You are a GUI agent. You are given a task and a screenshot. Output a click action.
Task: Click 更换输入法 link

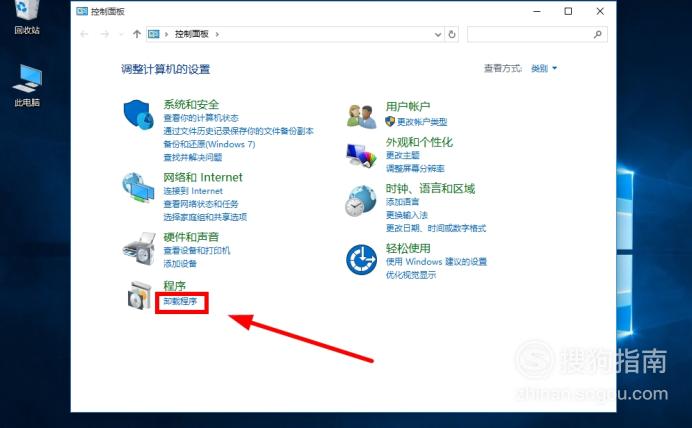click(x=407, y=215)
